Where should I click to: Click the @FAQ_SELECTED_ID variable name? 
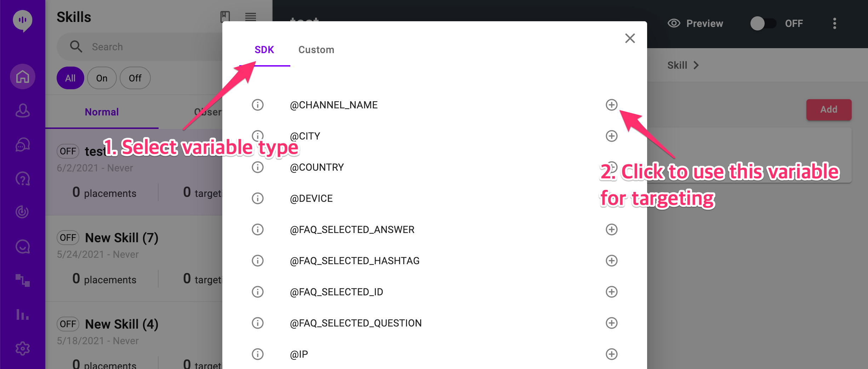click(x=337, y=292)
